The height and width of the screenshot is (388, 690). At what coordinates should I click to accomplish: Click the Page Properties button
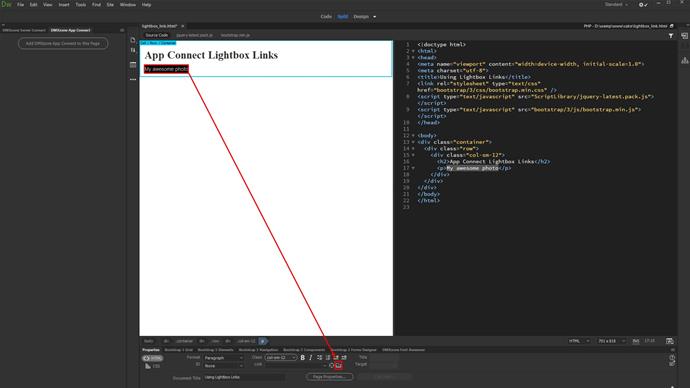pos(330,377)
